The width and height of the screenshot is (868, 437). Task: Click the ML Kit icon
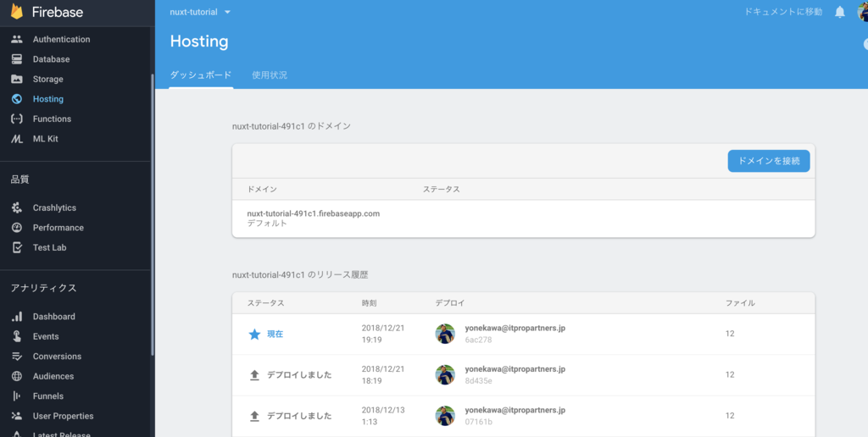(x=17, y=139)
